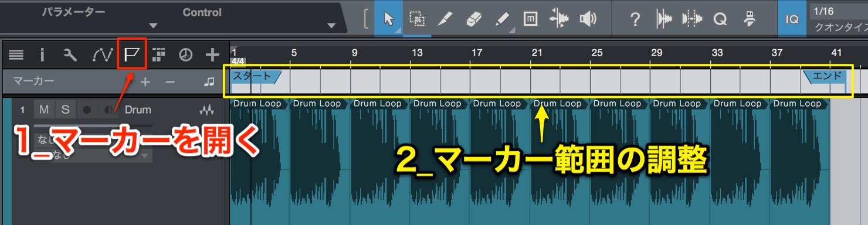
Task: Toggle monitor on the Drum track
Action: coord(108,110)
